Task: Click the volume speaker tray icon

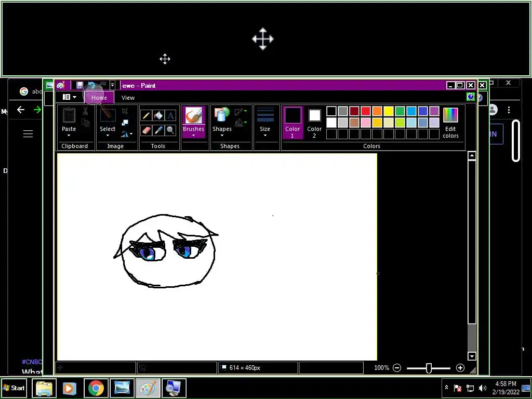Action: pyautogui.click(x=482, y=388)
